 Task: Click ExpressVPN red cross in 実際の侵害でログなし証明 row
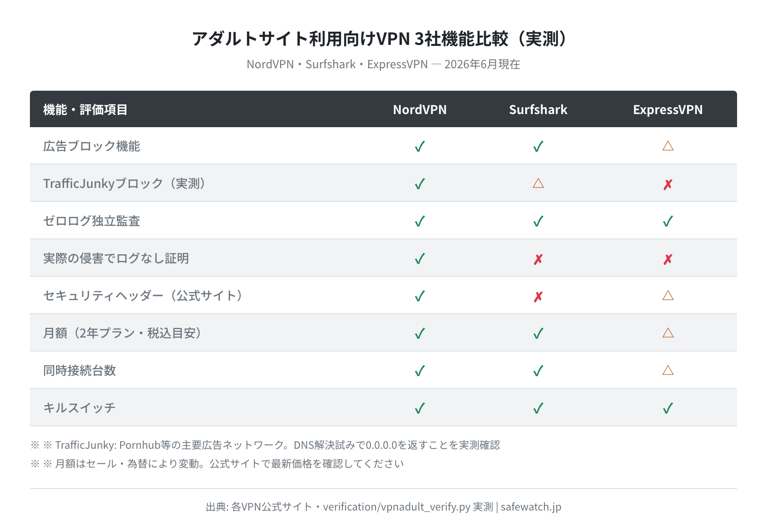pyautogui.click(x=668, y=259)
